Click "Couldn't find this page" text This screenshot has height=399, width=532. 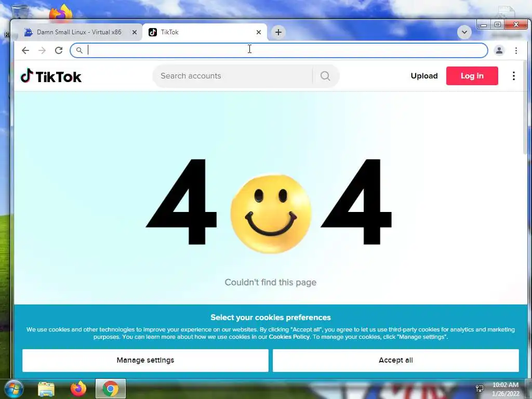(270, 282)
